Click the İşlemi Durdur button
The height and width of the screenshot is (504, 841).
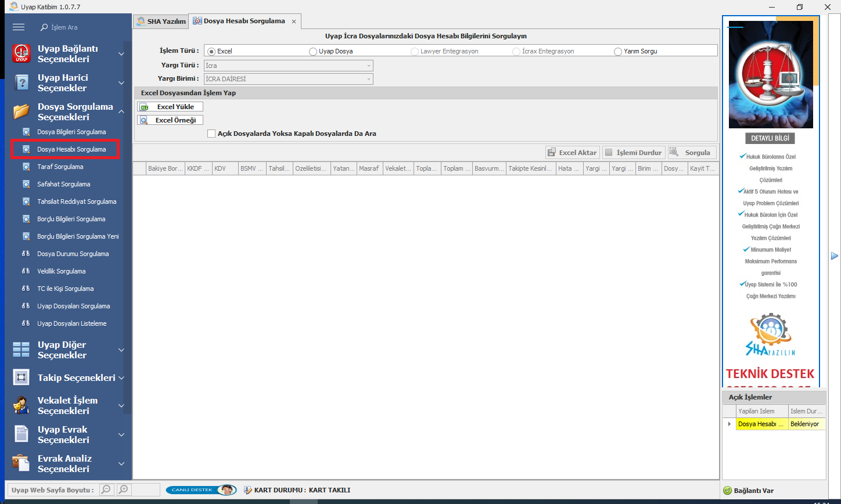(634, 153)
